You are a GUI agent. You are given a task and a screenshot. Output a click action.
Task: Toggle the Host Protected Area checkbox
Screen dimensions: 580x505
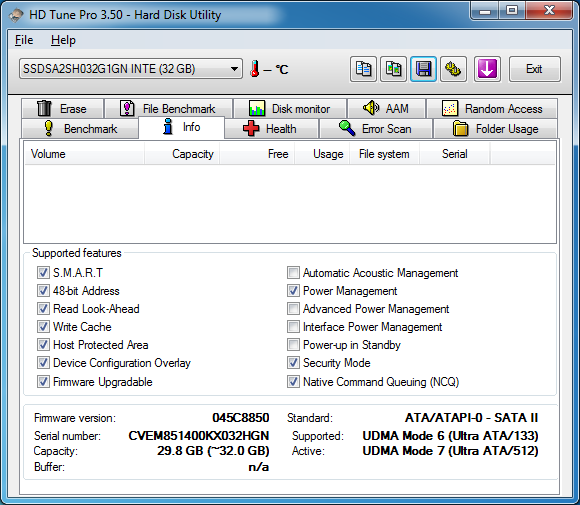pos(43,345)
